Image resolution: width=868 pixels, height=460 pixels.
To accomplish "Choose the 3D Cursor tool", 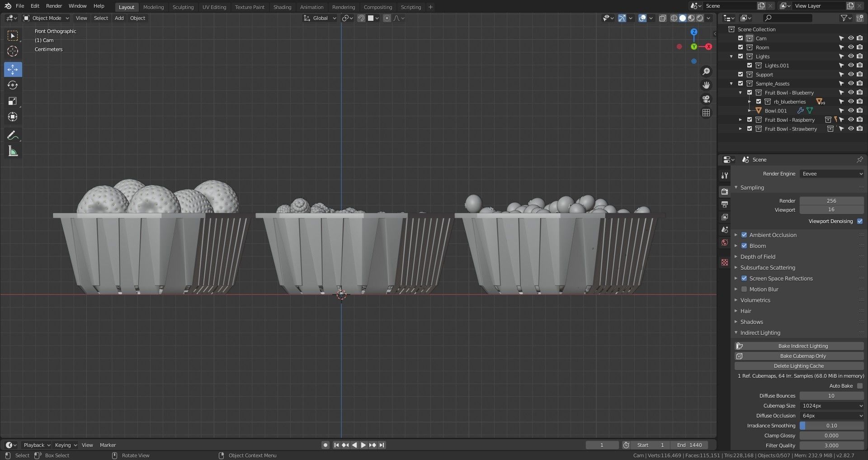I will (13, 51).
